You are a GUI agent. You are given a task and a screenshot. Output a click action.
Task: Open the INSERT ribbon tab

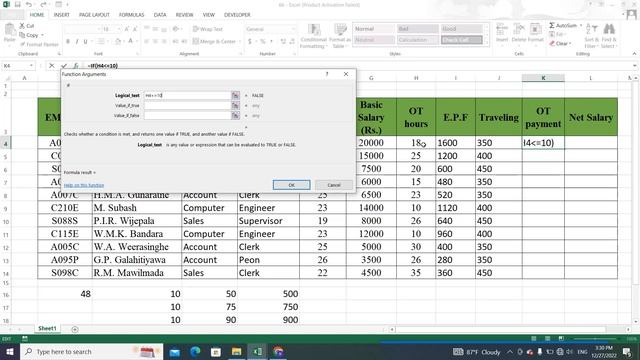point(62,15)
